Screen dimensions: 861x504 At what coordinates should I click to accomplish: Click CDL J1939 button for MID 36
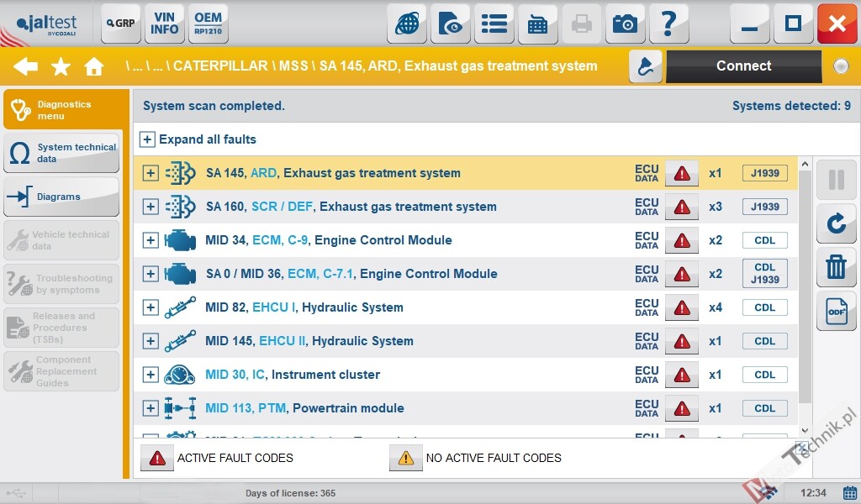click(x=765, y=274)
